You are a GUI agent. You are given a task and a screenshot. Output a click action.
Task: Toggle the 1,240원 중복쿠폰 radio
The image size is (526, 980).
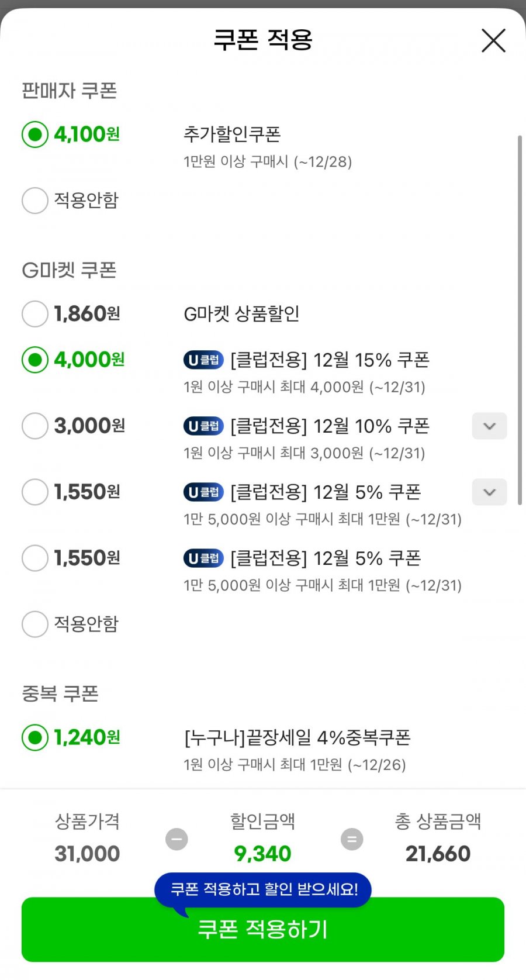35,737
